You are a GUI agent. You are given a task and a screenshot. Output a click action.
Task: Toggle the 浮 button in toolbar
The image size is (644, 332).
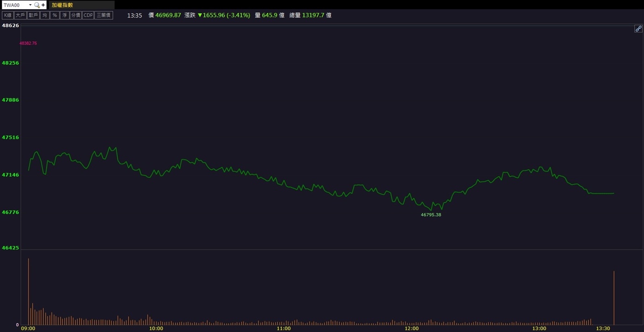65,15
